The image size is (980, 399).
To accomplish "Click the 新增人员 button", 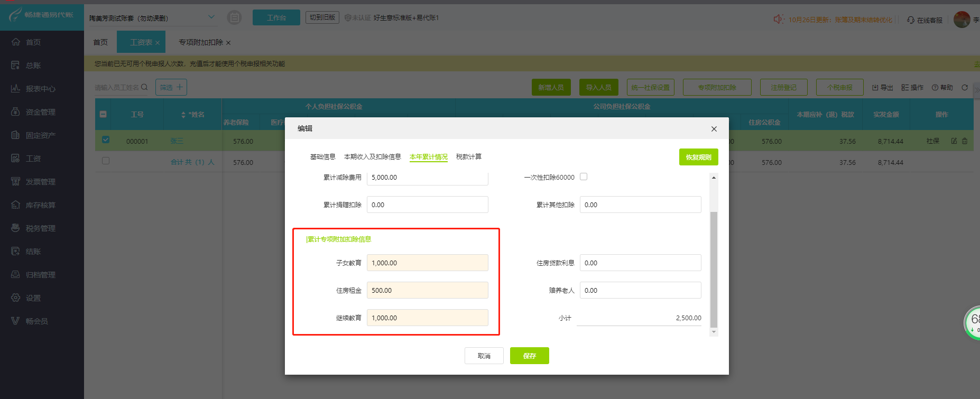I will point(551,87).
